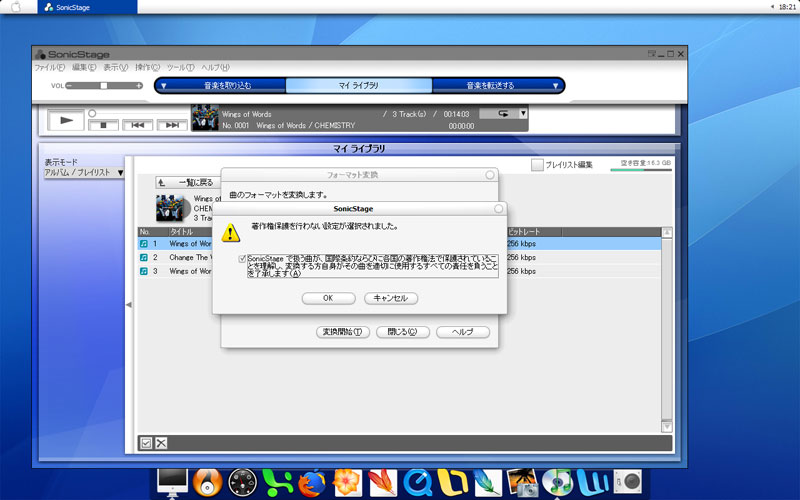
Task: Click the music note icon of track 3
Action: [x=144, y=271]
